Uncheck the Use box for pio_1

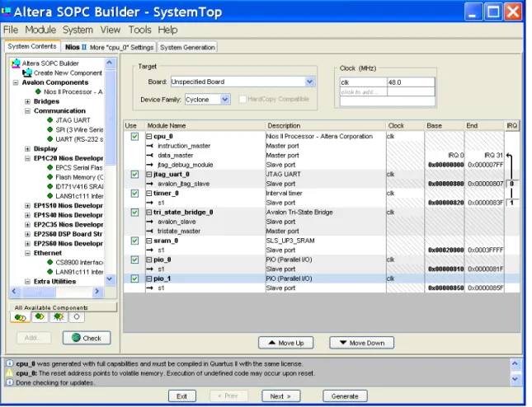(134, 278)
